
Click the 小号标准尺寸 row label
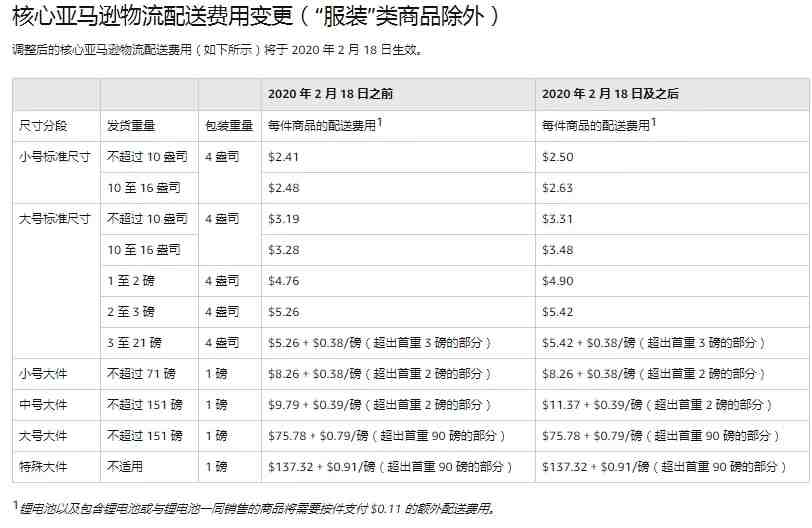[x=55, y=156]
